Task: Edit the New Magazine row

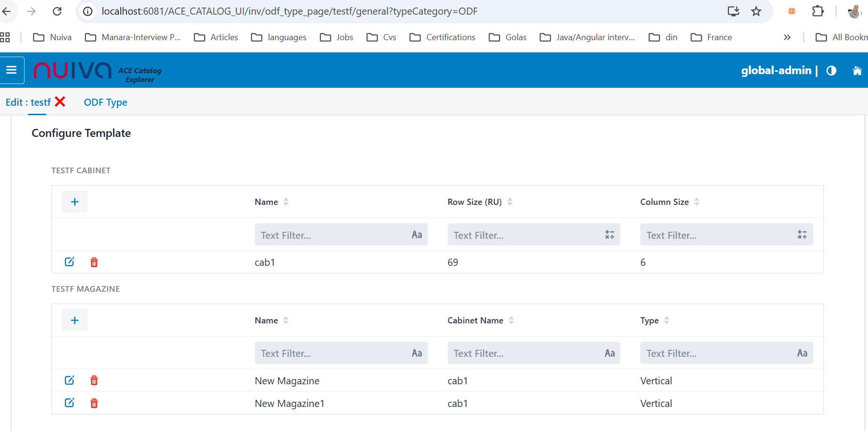Action: tap(69, 380)
